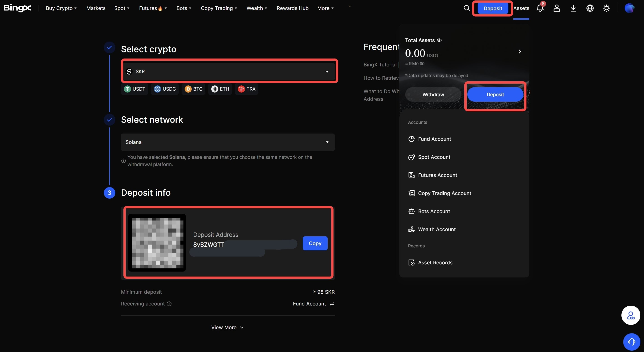Switch receiving account via swap arrows
Image resolution: width=644 pixels, height=352 pixels.
(332, 304)
